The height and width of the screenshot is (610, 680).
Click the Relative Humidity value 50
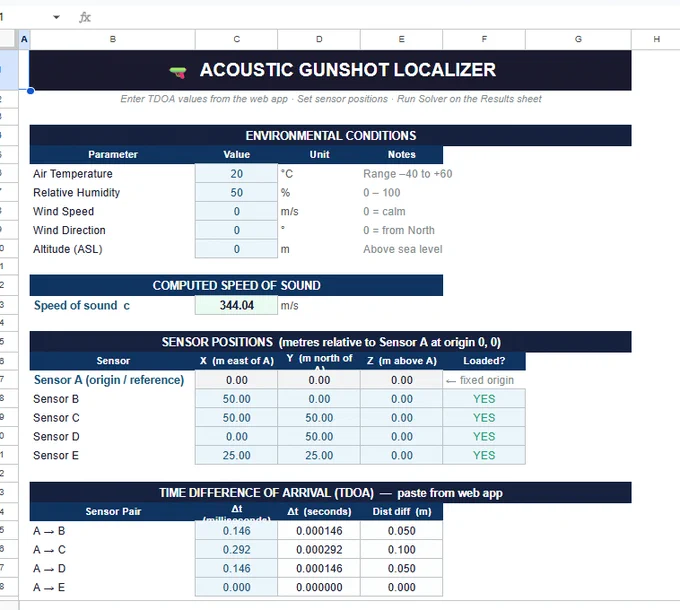[236, 192]
